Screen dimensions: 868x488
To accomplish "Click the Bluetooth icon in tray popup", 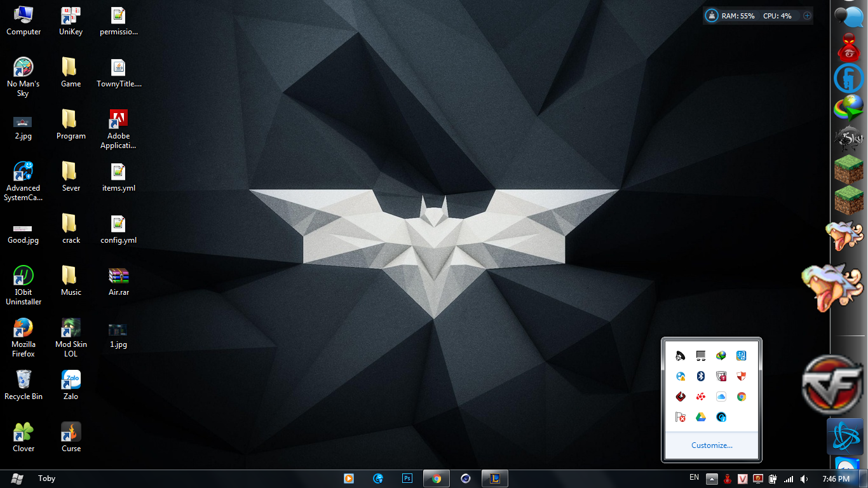I will [700, 376].
